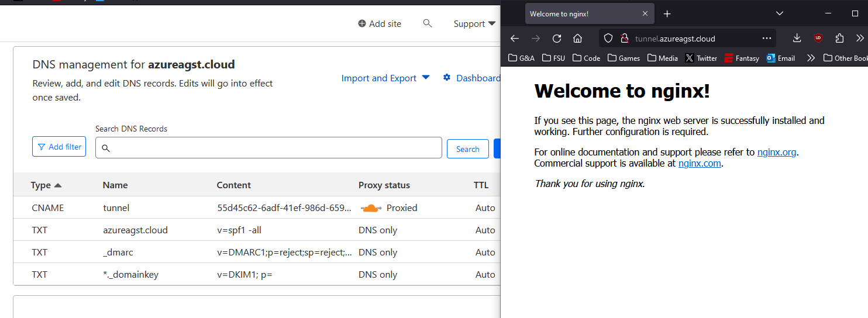Click the insecure connection padlock icon
The image size is (868, 318).
624,39
